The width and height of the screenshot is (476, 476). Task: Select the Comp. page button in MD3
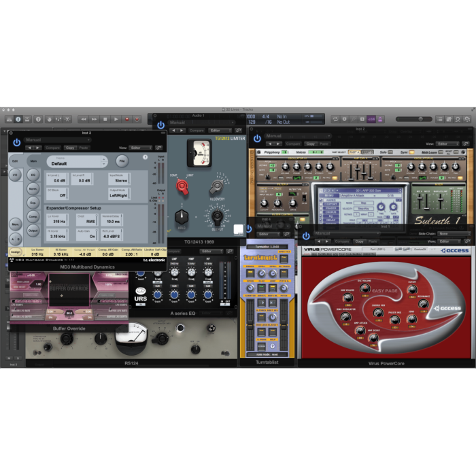coord(33,216)
